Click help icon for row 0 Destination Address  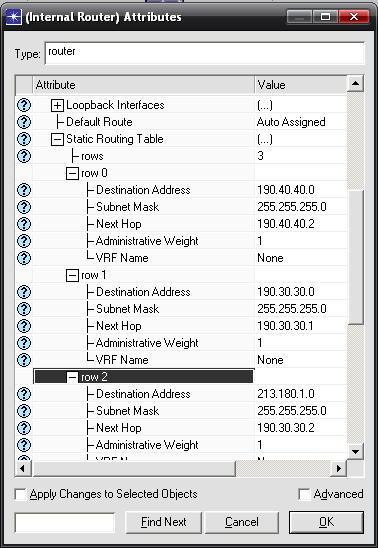[x=24, y=190]
